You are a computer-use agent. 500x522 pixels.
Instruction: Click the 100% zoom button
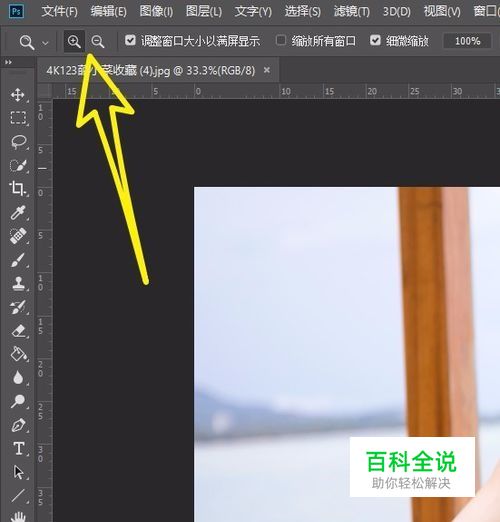tap(467, 41)
